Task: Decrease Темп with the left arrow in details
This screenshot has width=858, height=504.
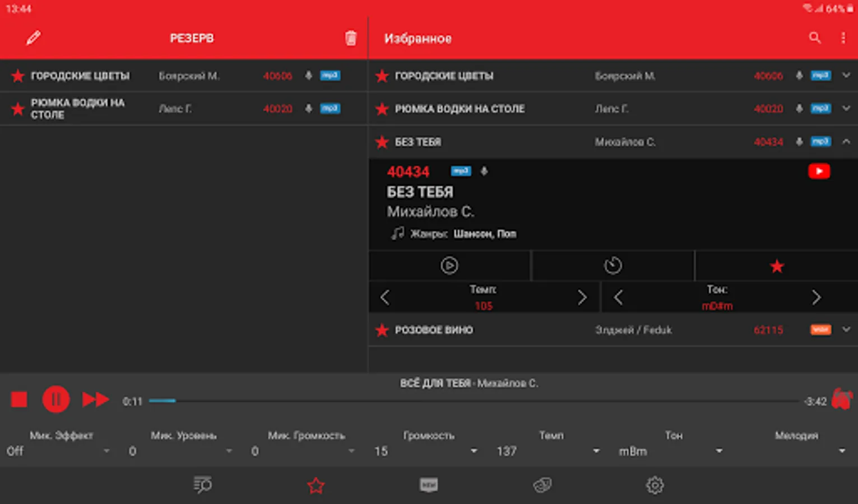Action: coord(385,297)
